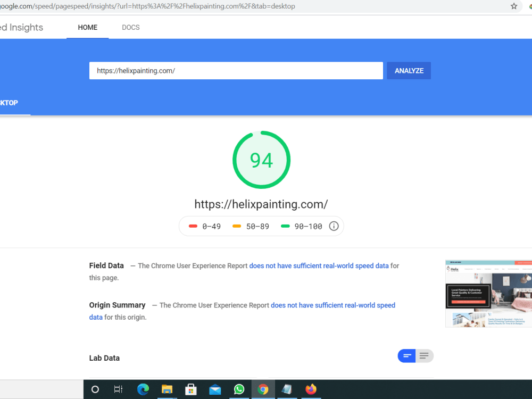Click the Field Data label
532x399 pixels.
(106, 265)
